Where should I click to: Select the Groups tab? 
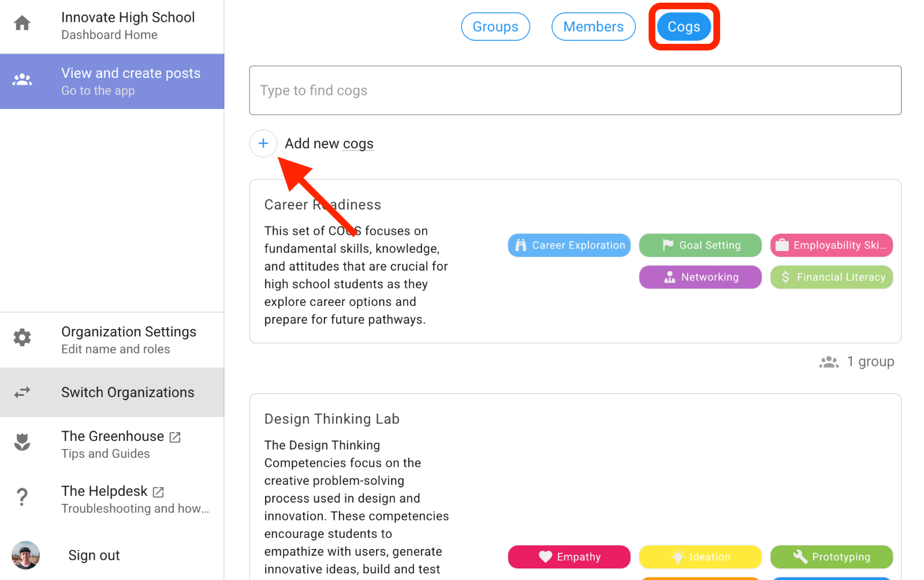[x=495, y=26]
